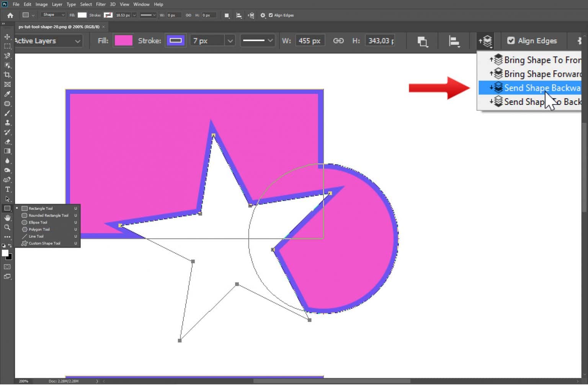The width and height of the screenshot is (588, 385).
Task: Select the Brush tool
Action: click(x=7, y=113)
